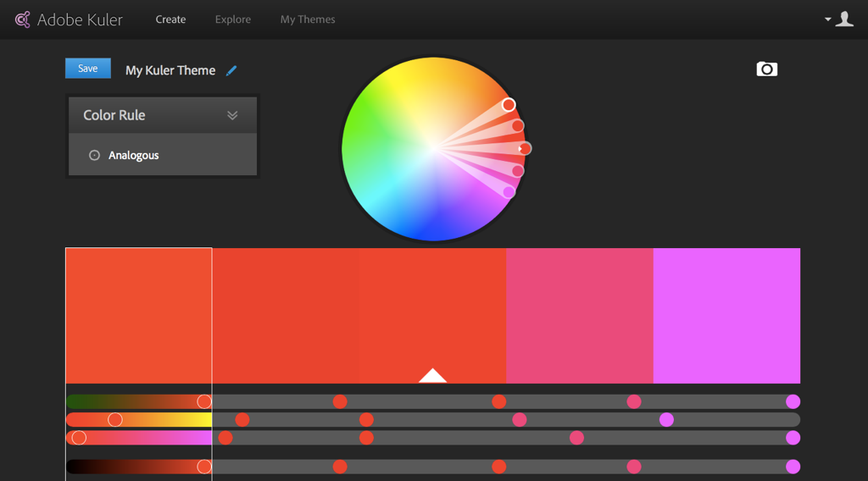Screen dimensions: 868x481
Task: Click the first swatch's red-to-magenta slider handle
Action: [79, 438]
